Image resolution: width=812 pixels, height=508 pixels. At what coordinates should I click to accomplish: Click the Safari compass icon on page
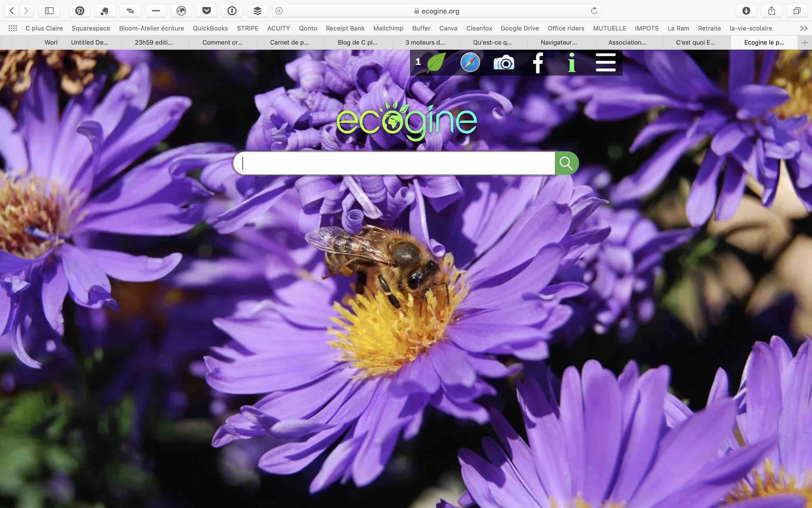click(470, 62)
